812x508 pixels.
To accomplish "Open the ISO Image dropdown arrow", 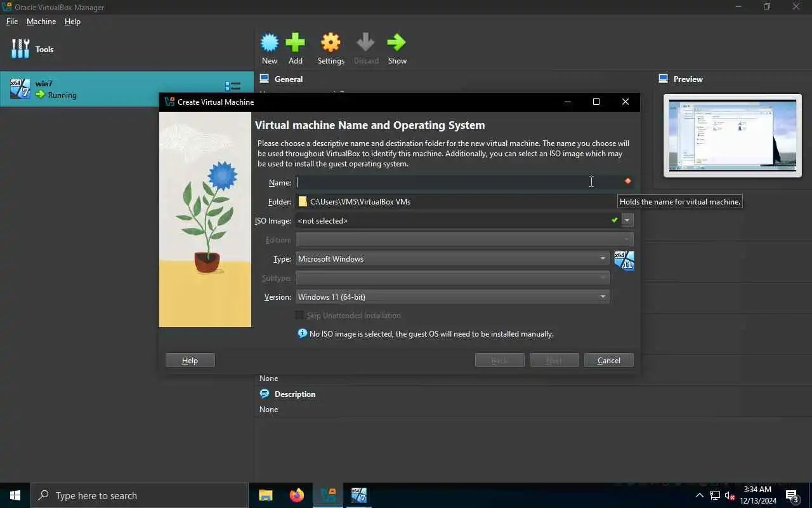I will 627,220.
